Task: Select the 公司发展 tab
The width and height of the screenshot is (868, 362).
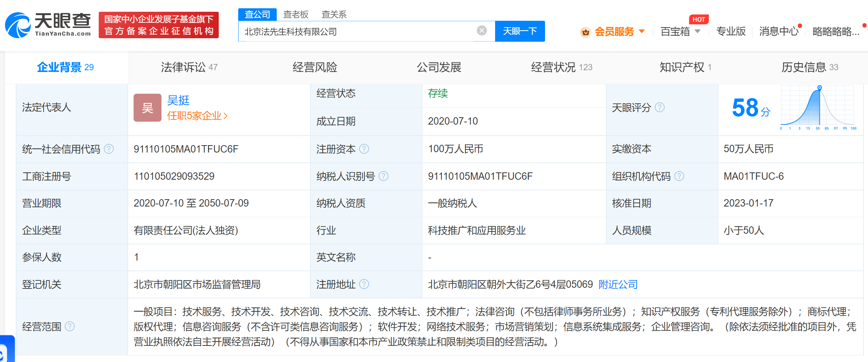Action: (x=439, y=67)
